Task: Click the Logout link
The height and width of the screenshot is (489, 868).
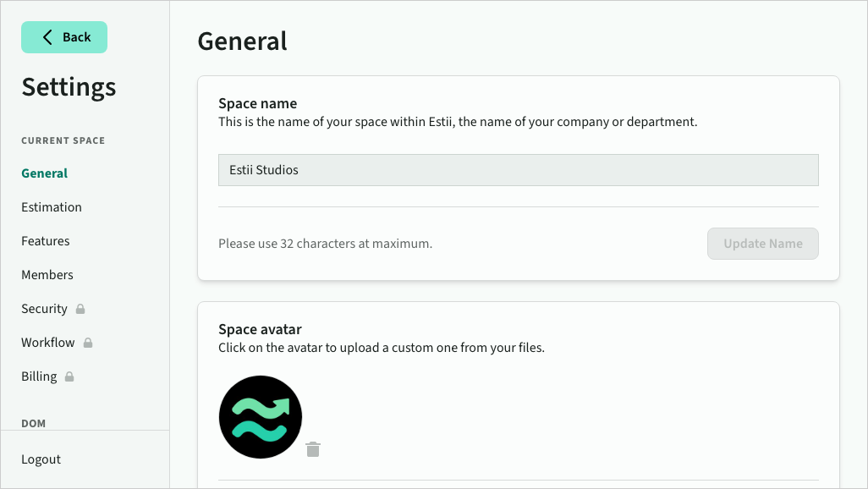Action: click(x=41, y=459)
